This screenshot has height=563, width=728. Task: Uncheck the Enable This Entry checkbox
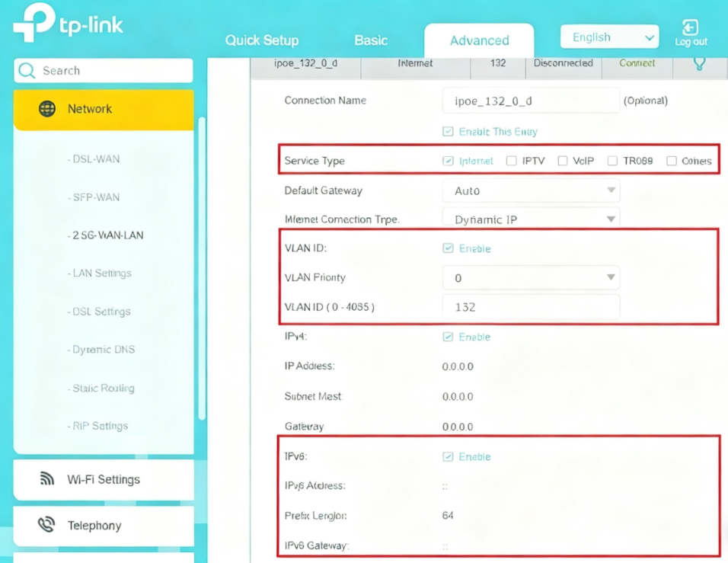coord(448,131)
